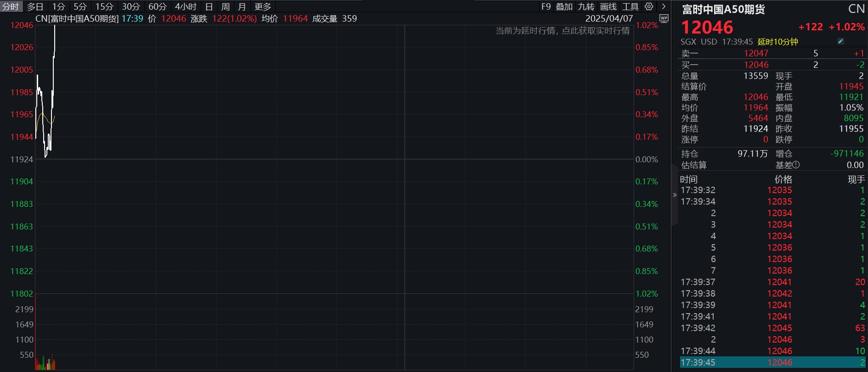The width and height of the screenshot is (868, 372).
Task: Open the 更多 periods dropdown
Action: pyautogui.click(x=263, y=6)
